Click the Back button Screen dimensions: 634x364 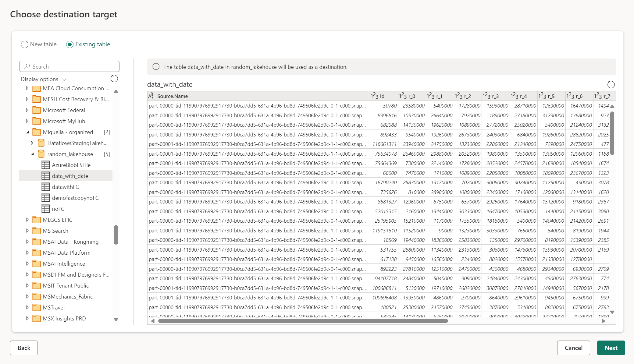point(24,348)
